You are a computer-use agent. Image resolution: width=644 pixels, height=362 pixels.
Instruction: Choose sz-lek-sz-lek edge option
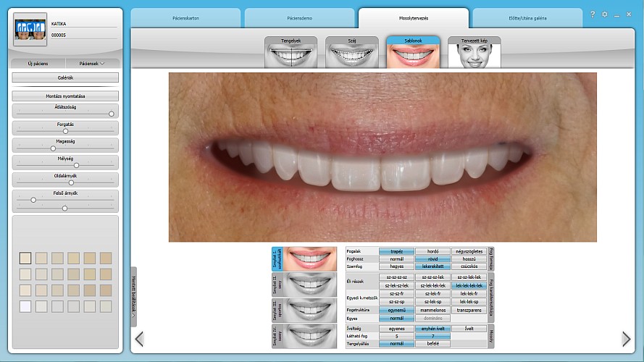click(397, 286)
